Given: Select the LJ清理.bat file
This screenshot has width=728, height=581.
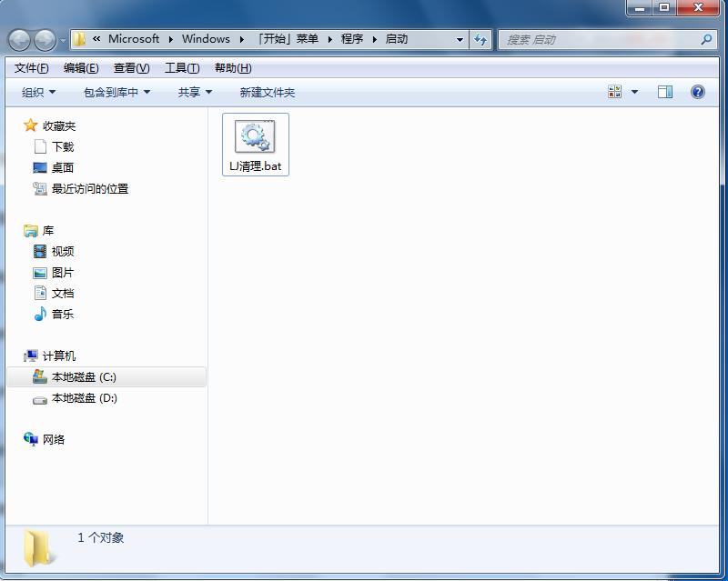Looking at the screenshot, I should coord(255,144).
